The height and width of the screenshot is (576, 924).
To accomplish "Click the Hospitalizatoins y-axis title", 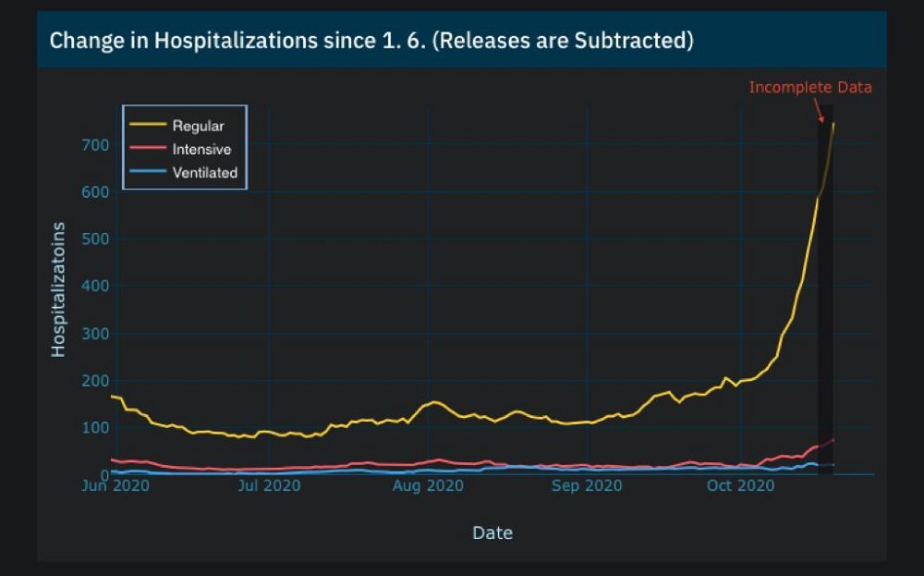I will click(x=58, y=289).
